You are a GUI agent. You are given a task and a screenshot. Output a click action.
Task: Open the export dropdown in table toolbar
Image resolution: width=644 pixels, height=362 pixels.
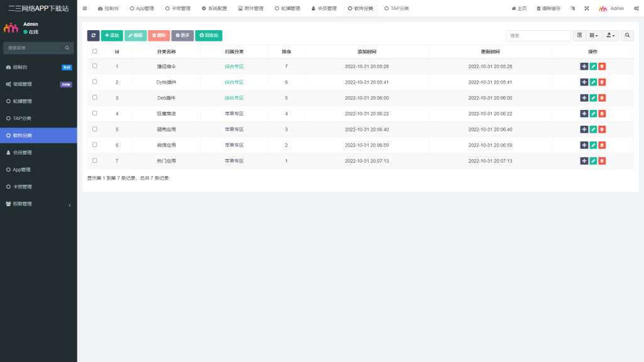coord(610,36)
